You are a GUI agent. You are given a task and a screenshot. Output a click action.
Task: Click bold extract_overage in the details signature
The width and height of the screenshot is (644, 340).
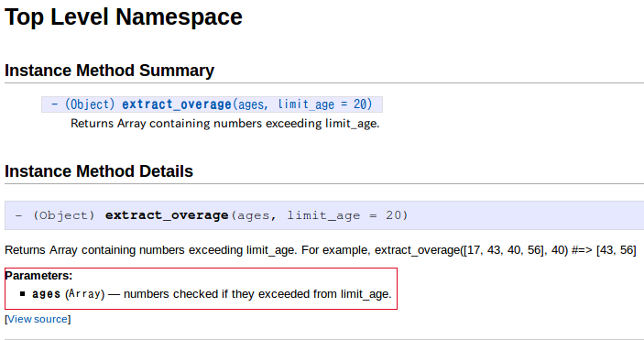[167, 215]
